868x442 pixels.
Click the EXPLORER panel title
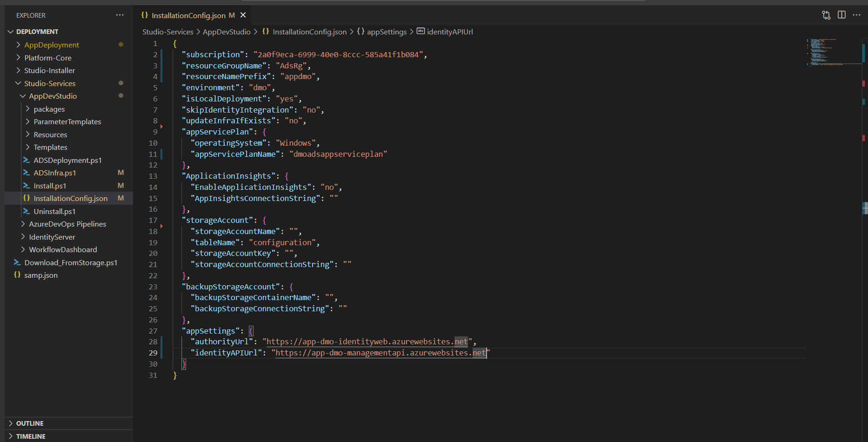pyautogui.click(x=31, y=15)
